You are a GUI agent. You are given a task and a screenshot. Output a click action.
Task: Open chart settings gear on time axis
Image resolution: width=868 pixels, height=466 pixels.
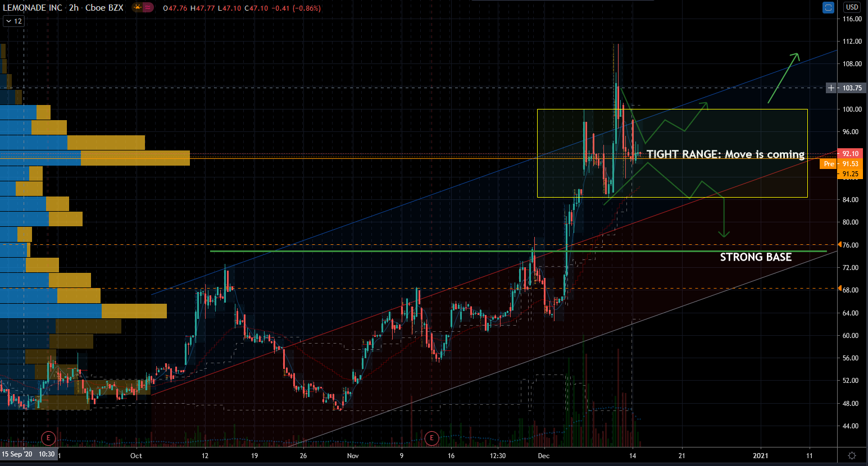(x=852, y=455)
